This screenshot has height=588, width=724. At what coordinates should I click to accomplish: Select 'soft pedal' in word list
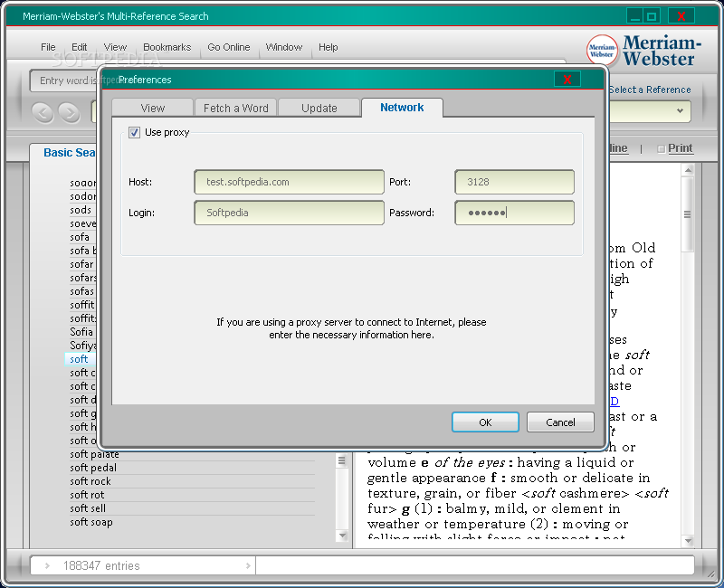93,468
